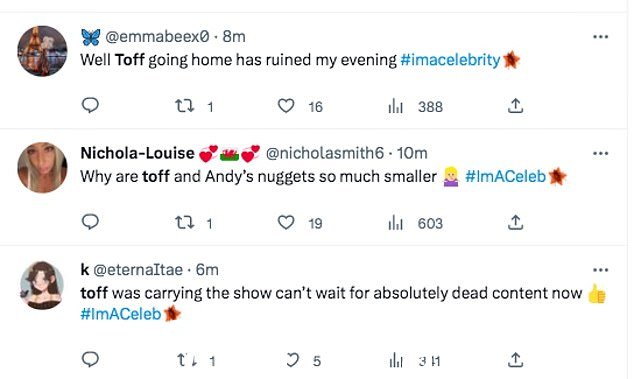Open emmabeex0's profile picture
Viewport: 634px width, 379px height.
[x=42, y=51]
